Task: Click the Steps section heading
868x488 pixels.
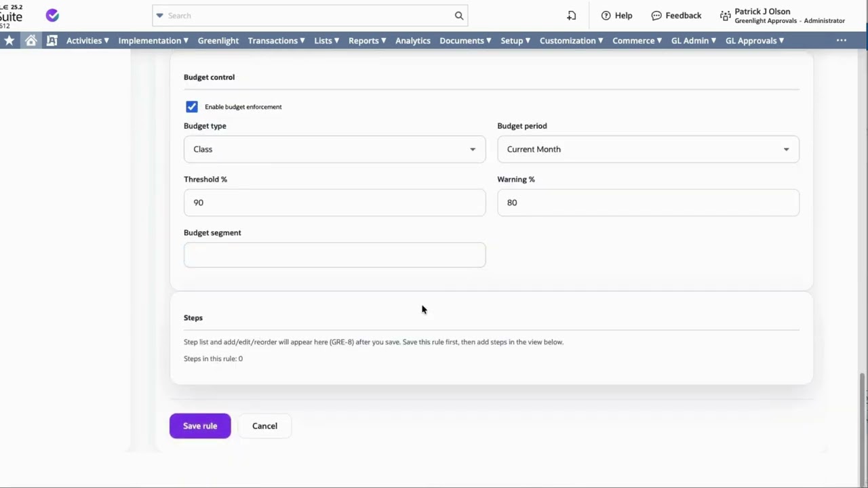Action: [x=193, y=318]
